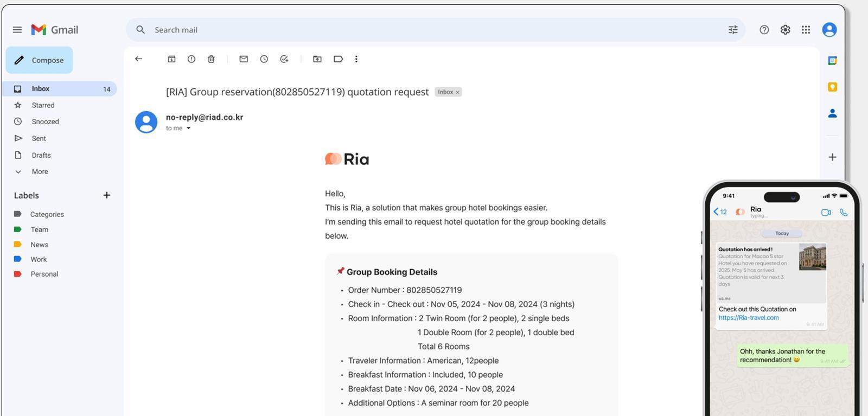The width and height of the screenshot is (868, 416).
Task: Delete the email with the trash icon
Action: pos(211,59)
